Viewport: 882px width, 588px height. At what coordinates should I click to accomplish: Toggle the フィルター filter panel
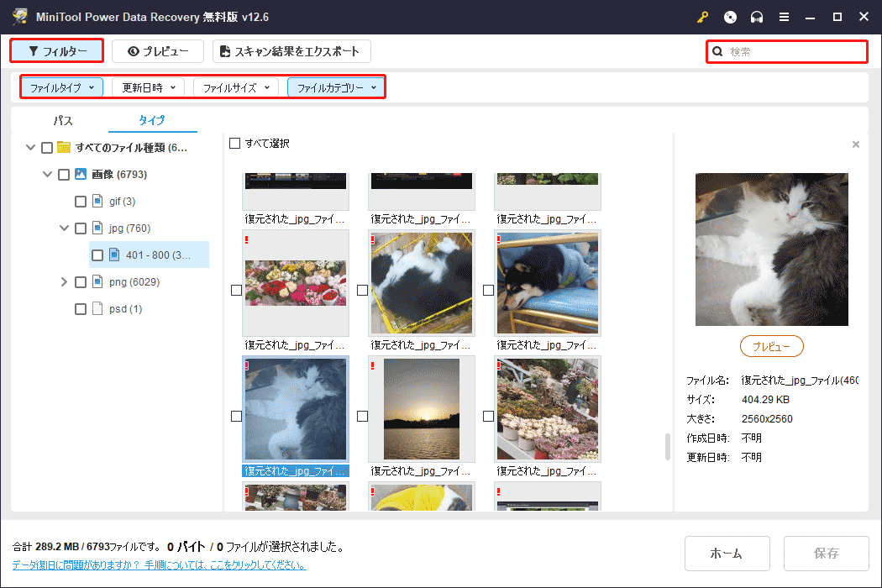point(56,51)
